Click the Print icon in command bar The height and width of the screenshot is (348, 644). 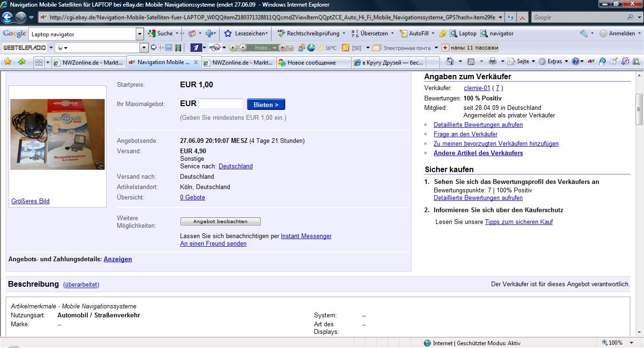[493, 62]
